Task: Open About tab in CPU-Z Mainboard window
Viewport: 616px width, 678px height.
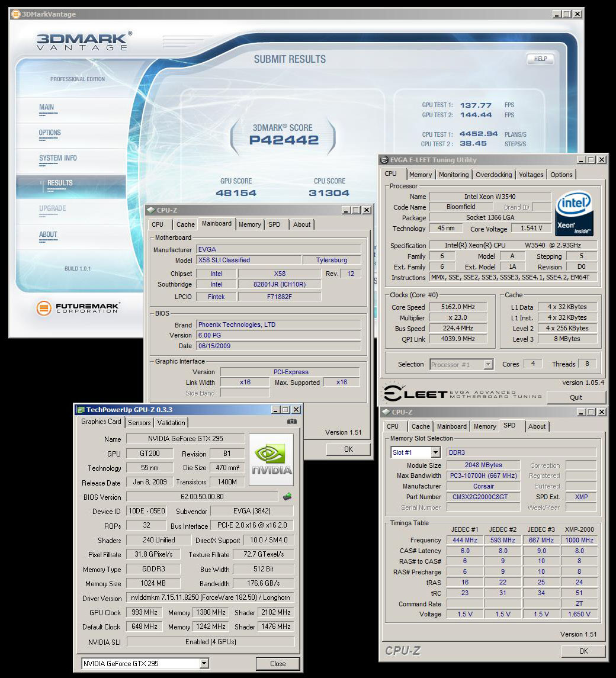Action: tap(301, 224)
